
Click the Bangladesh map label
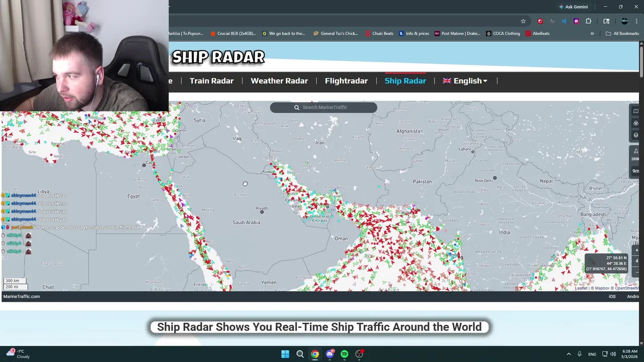593,215
